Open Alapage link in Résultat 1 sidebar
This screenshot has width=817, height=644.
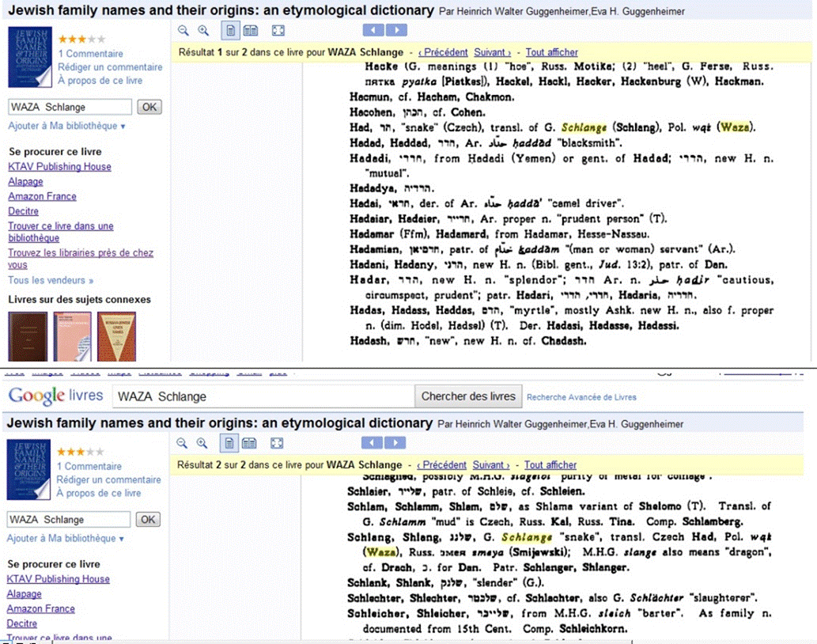[x=25, y=182]
